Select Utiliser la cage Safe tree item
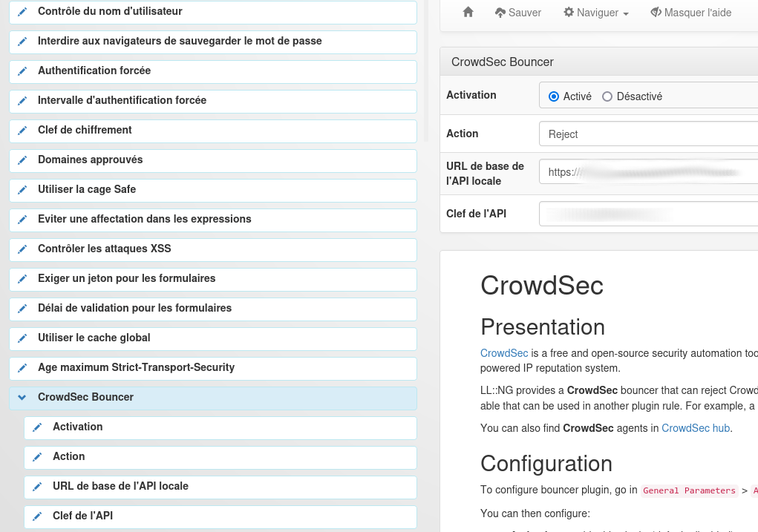The height and width of the screenshot is (532, 758). [213, 190]
